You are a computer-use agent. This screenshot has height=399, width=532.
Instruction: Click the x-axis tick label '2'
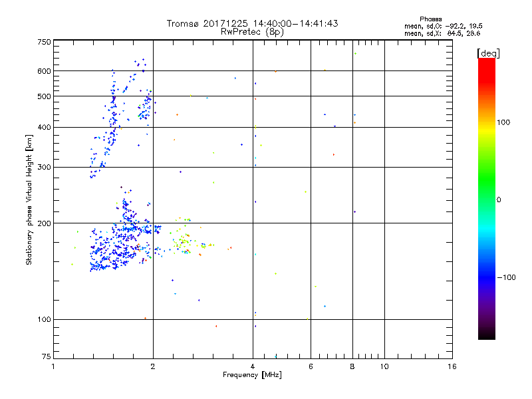pos(153,366)
